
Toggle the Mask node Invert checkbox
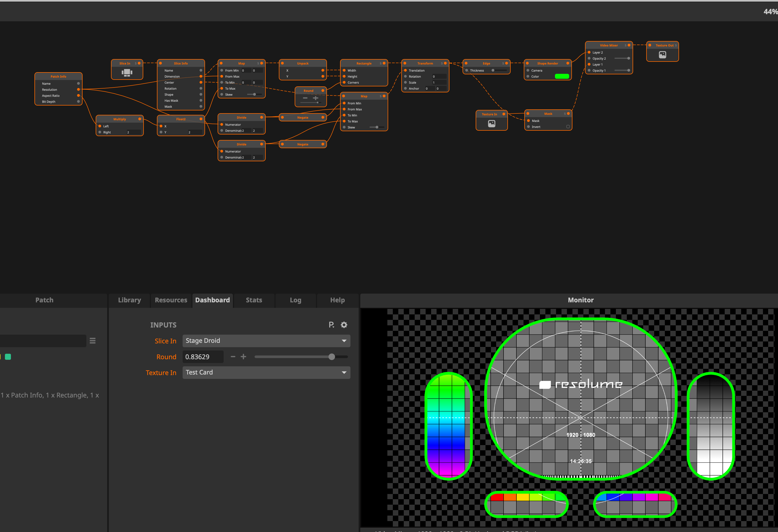coord(568,127)
